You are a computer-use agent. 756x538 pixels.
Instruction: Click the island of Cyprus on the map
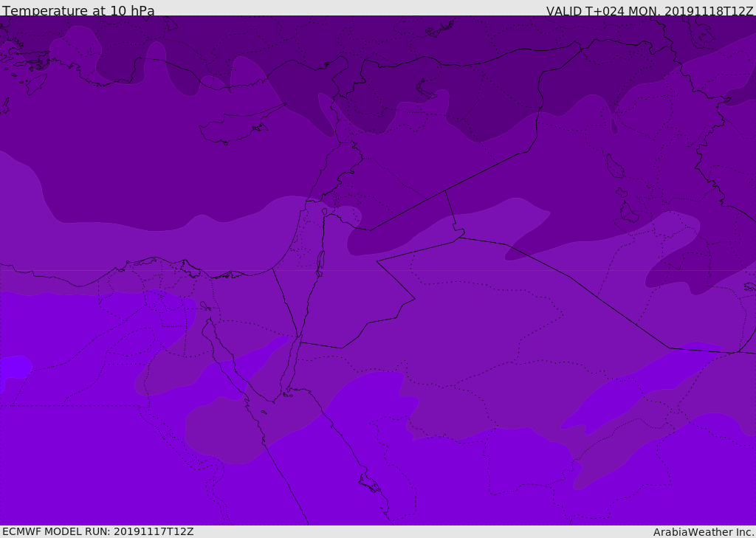coord(236,126)
